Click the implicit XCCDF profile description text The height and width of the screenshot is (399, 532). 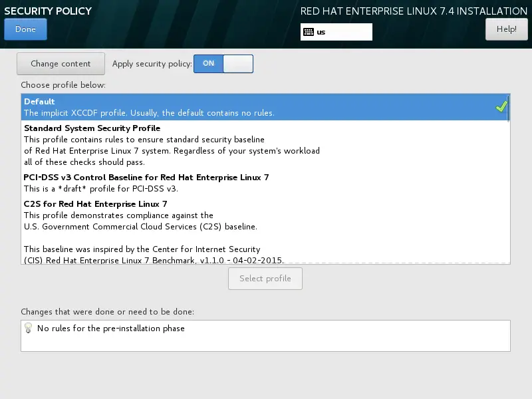(149, 113)
